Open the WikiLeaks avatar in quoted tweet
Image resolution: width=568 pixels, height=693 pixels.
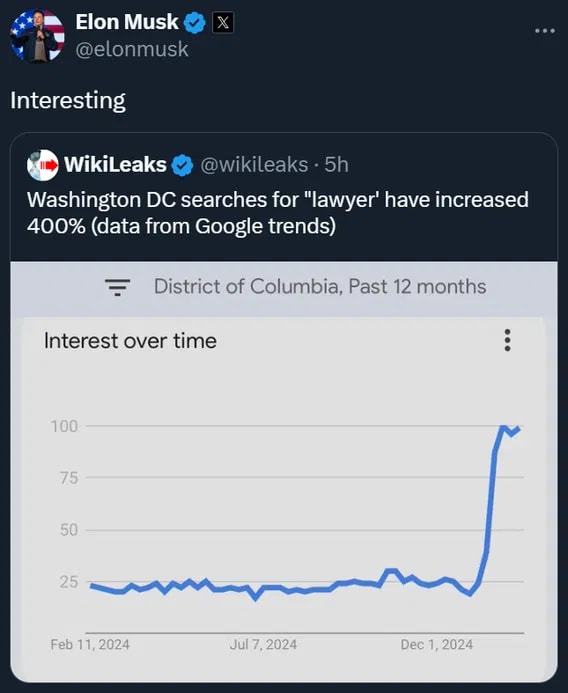click(x=42, y=165)
